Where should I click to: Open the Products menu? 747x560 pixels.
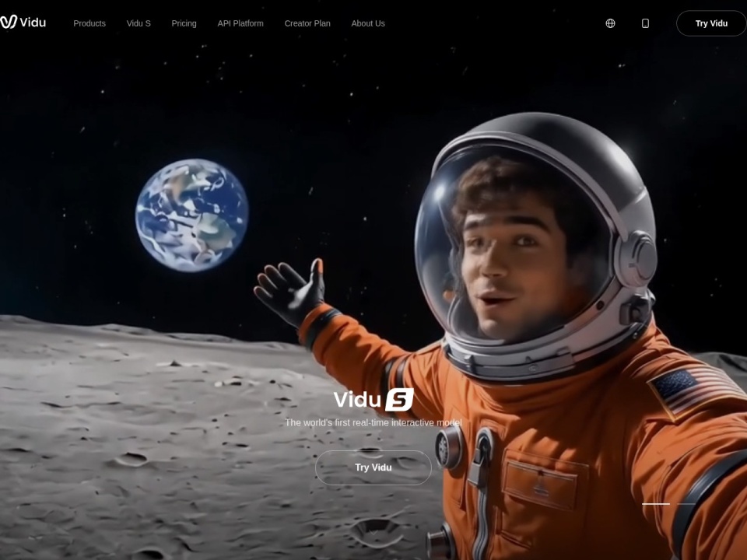(x=89, y=23)
